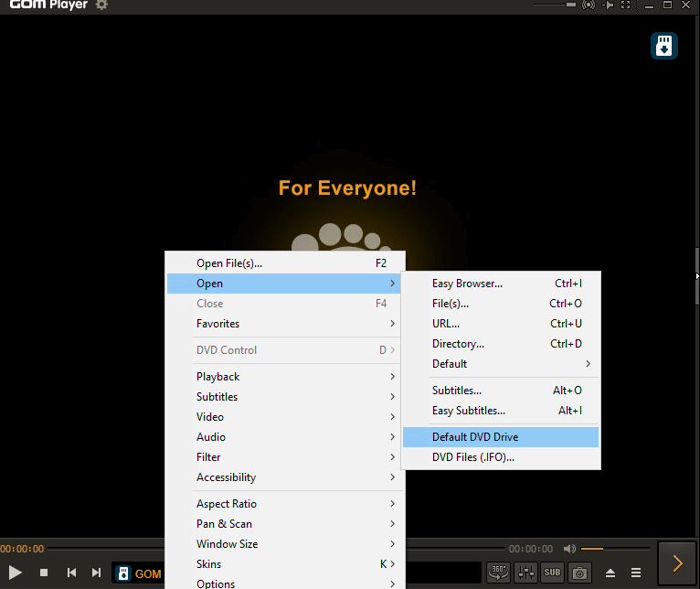Open the control panel equalizer icon

[x=525, y=573]
